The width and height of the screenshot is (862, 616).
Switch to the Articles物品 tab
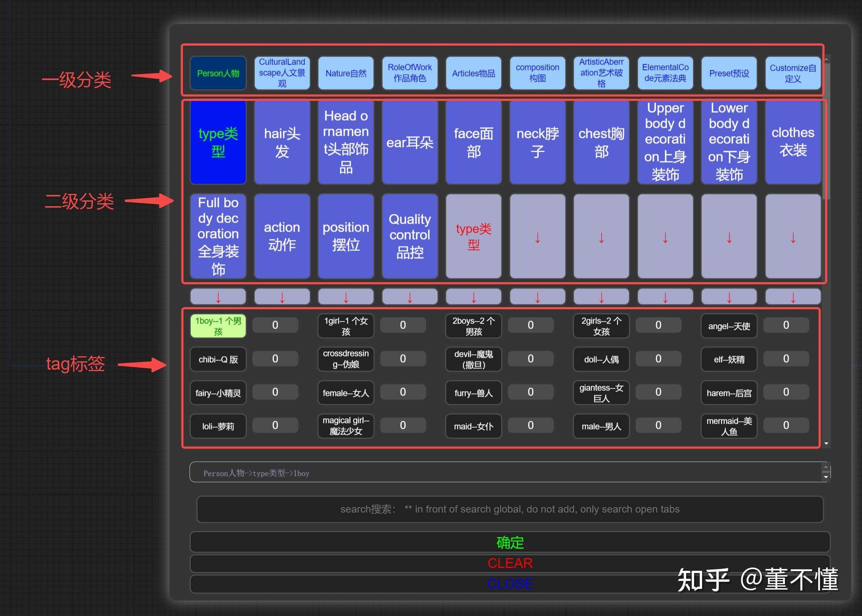[x=473, y=73]
